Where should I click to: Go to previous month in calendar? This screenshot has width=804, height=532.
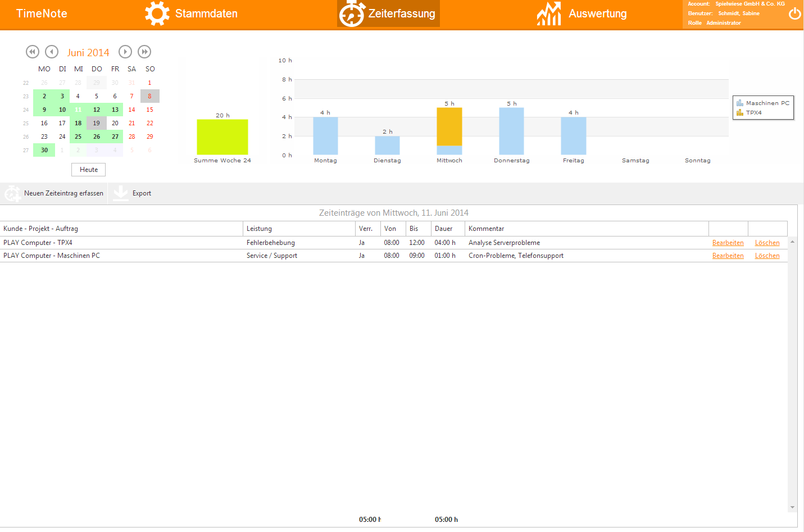point(52,52)
